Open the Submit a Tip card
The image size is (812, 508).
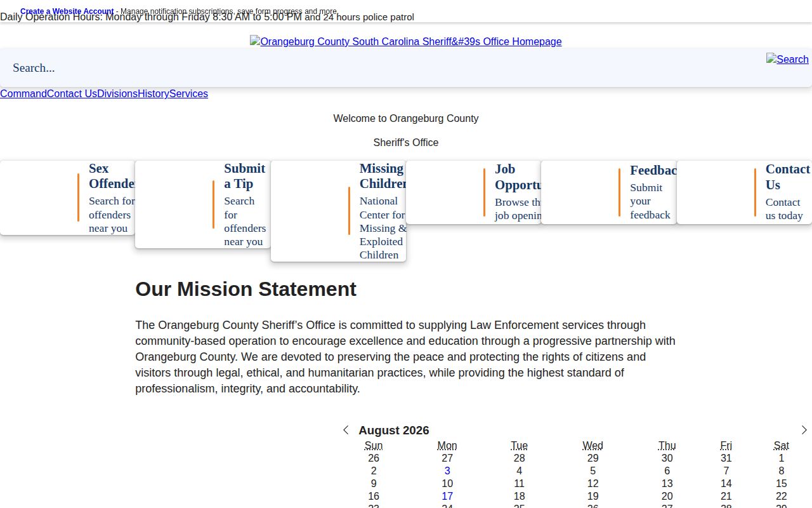click(203, 204)
